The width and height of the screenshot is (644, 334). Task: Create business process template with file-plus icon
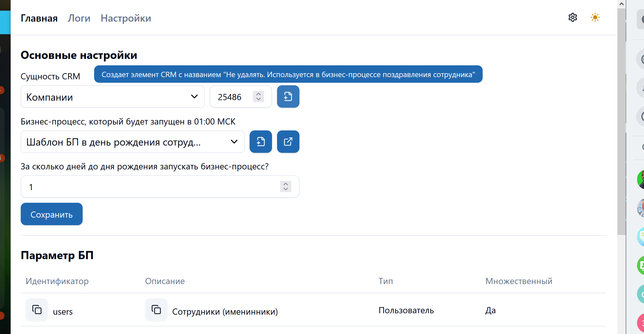coord(261,142)
